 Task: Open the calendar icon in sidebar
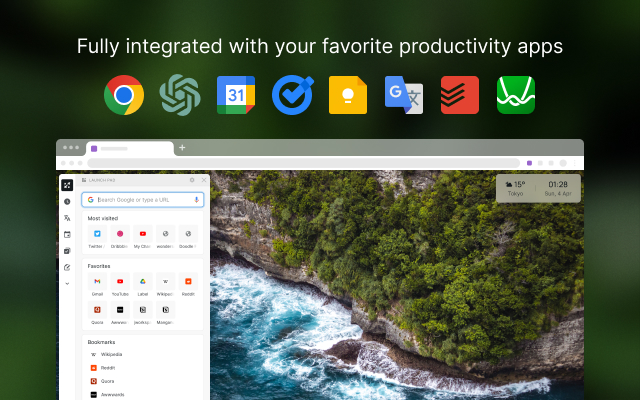click(67, 234)
